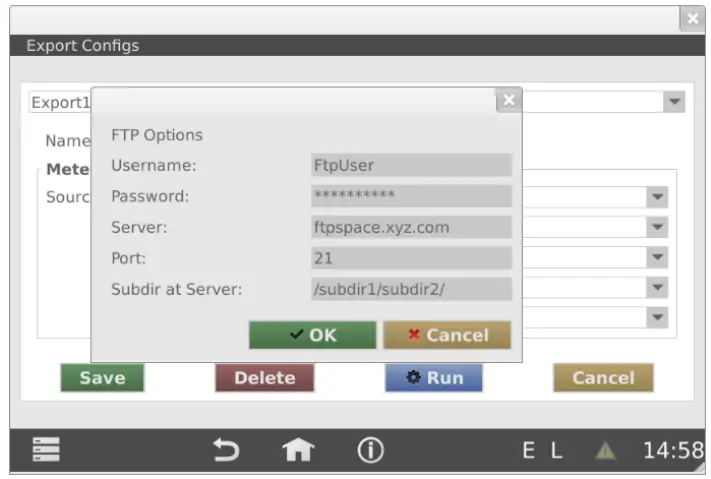Confirm FTP options with OK
This screenshot has width=711, height=479.
point(312,335)
